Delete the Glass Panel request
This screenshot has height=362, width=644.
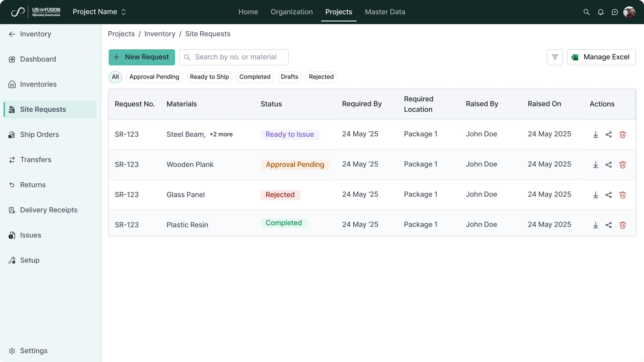[x=622, y=195]
